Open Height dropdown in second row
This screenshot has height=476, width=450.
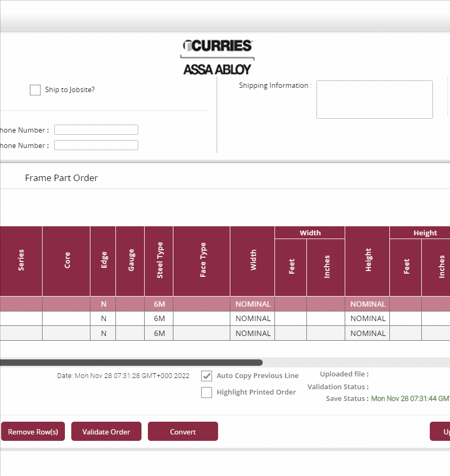click(368, 318)
